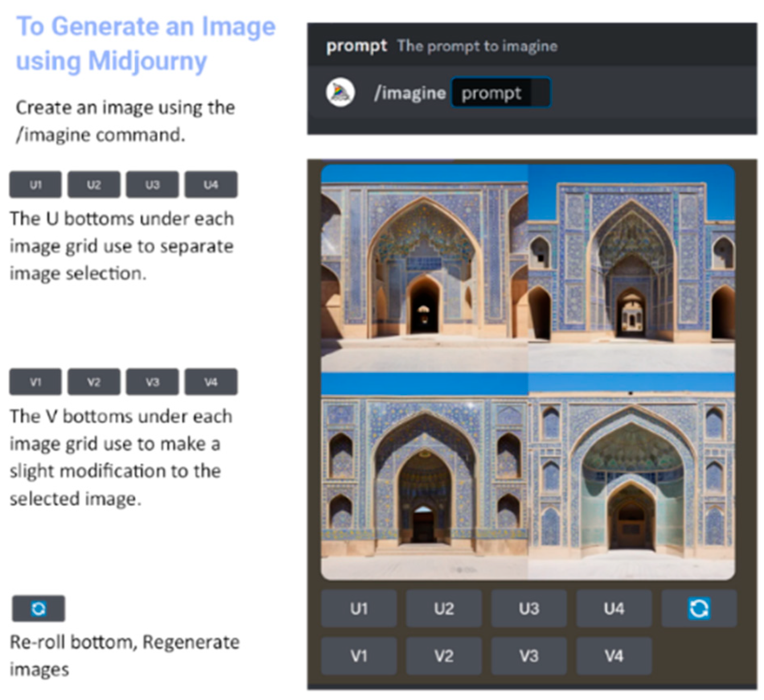The width and height of the screenshot is (764, 700).
Task: Click the Midjourney bot avatar beside /imagine
Action: [340, 92]
